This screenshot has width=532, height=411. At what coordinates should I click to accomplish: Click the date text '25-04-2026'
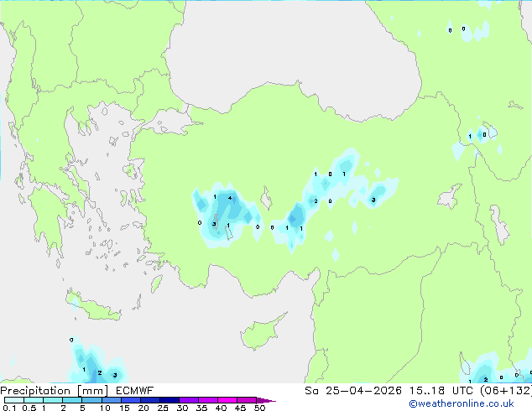coord(363,391)
